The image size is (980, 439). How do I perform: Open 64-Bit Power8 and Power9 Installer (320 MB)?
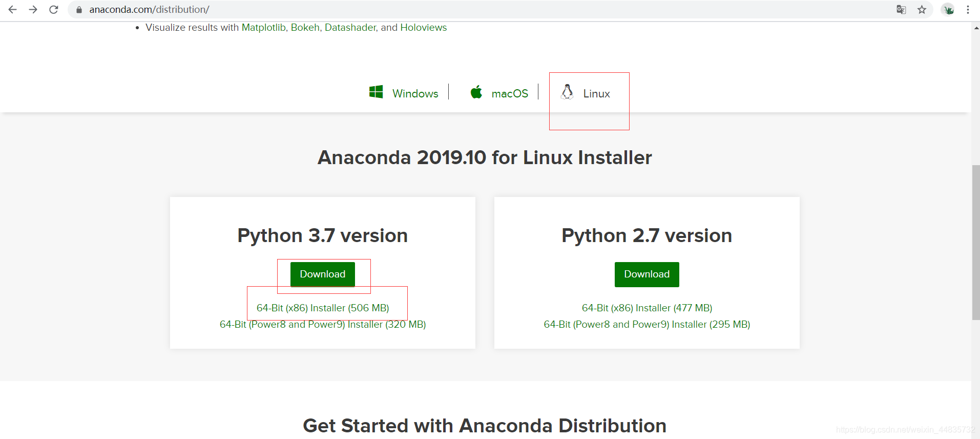click(323, 324)
